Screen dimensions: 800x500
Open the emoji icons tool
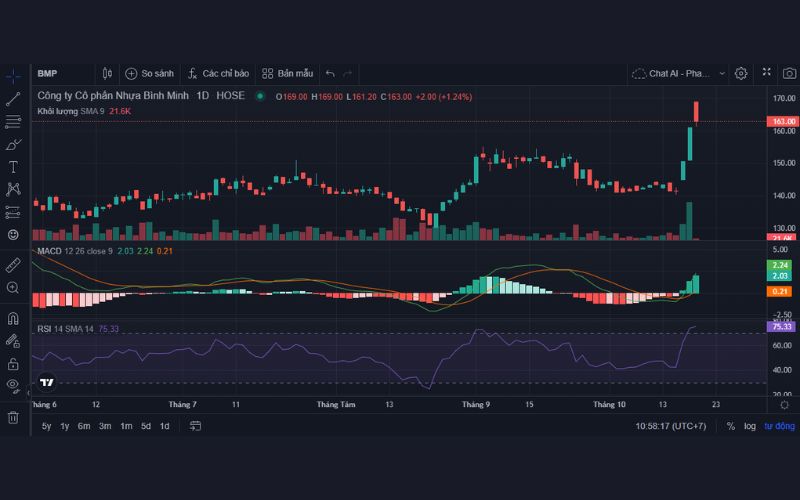click(13, 234)
